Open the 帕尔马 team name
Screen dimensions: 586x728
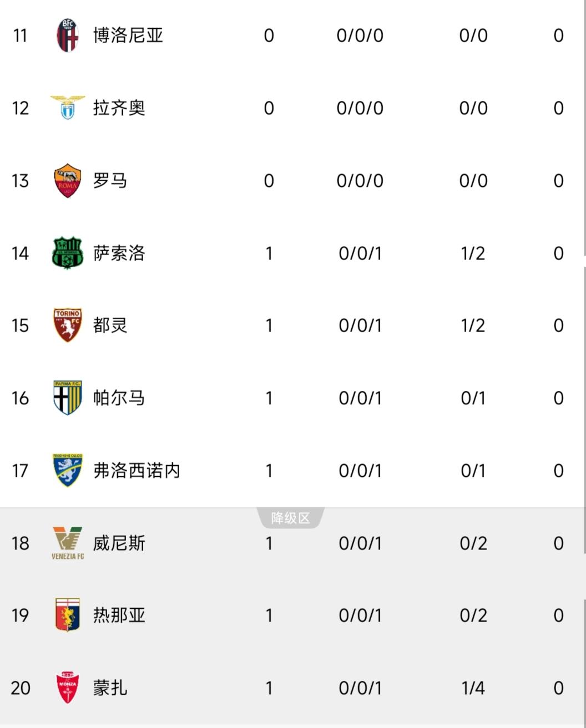pos(119,398)
